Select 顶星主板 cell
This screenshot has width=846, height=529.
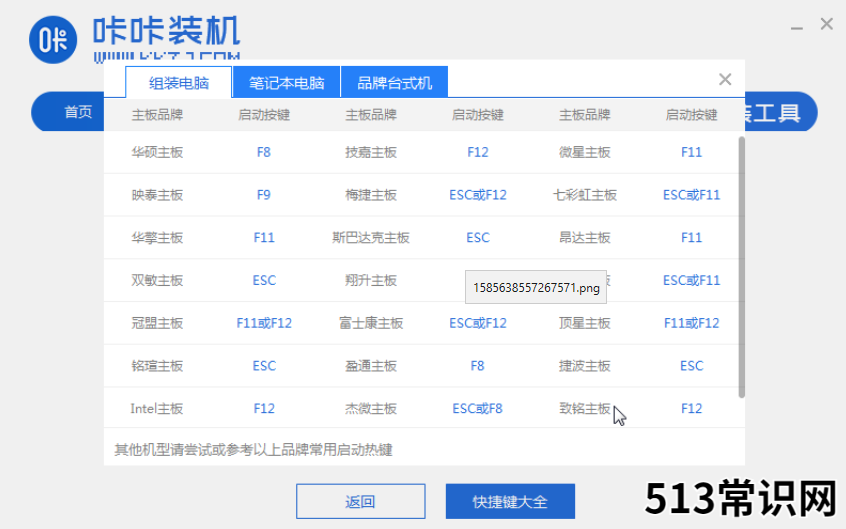[584, 323]
